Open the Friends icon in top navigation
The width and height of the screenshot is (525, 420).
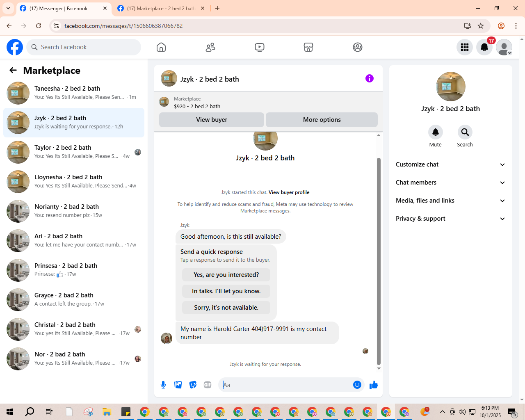210,47
